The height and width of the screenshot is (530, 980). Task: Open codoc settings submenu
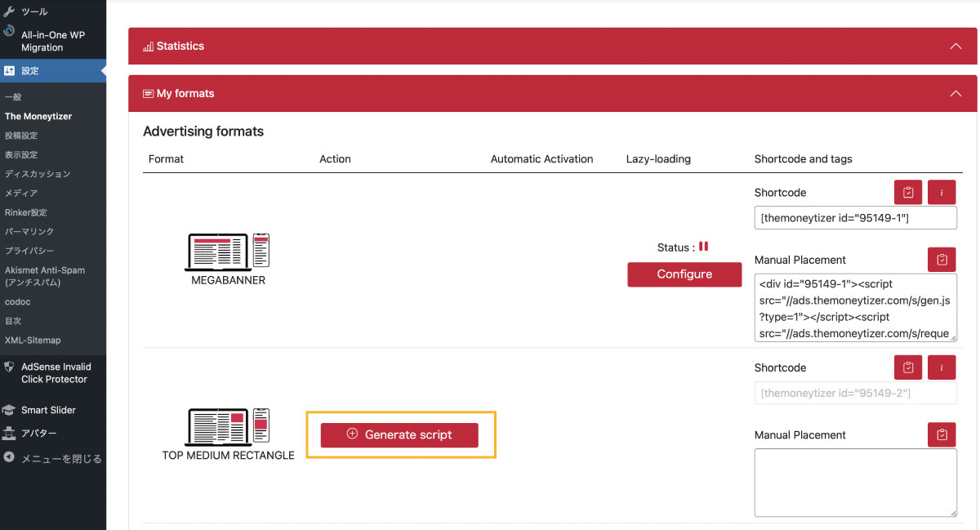click(18, 302)
